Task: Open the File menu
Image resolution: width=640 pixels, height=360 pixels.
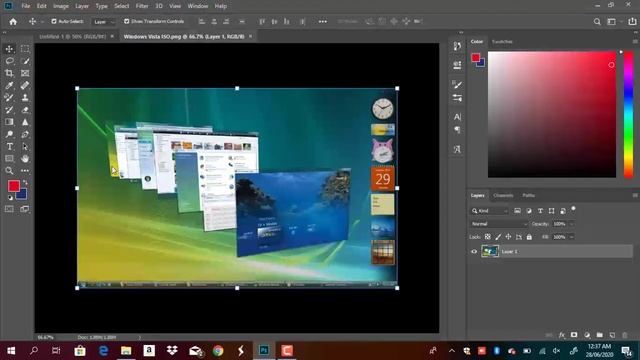Action: 26,6
